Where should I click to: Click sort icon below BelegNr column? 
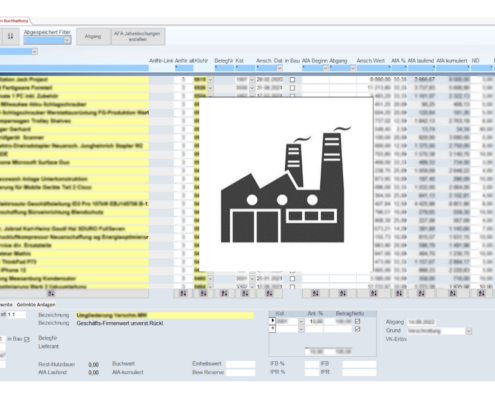pyautogui.click(x=224, y=293)
